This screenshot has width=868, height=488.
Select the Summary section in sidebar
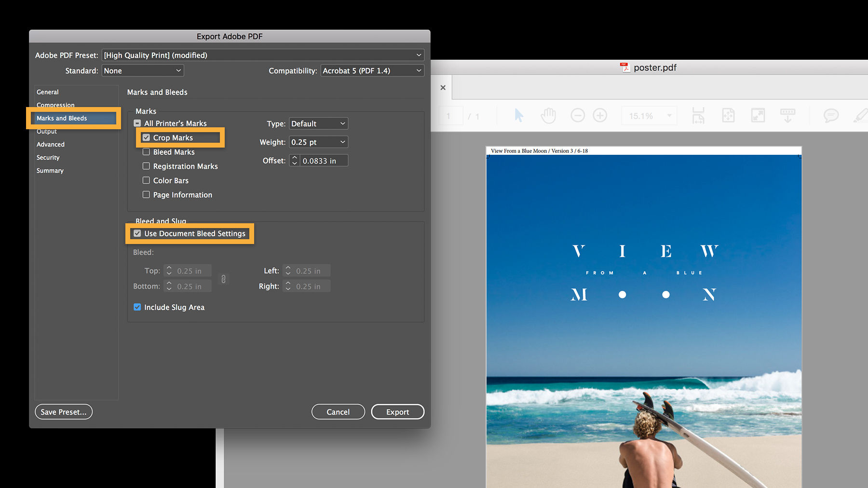point(50,170)
